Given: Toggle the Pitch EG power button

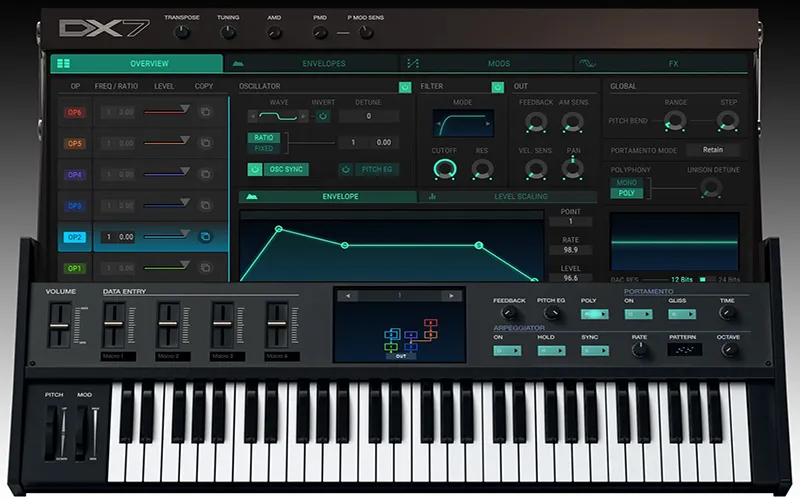Looking at the screenshot, I should [345, 169].
